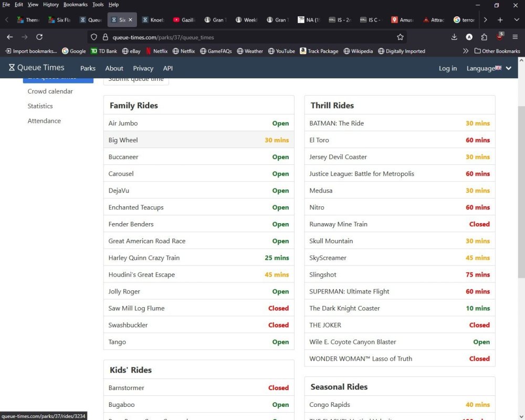Open a new tab with the plus icon

500,20
